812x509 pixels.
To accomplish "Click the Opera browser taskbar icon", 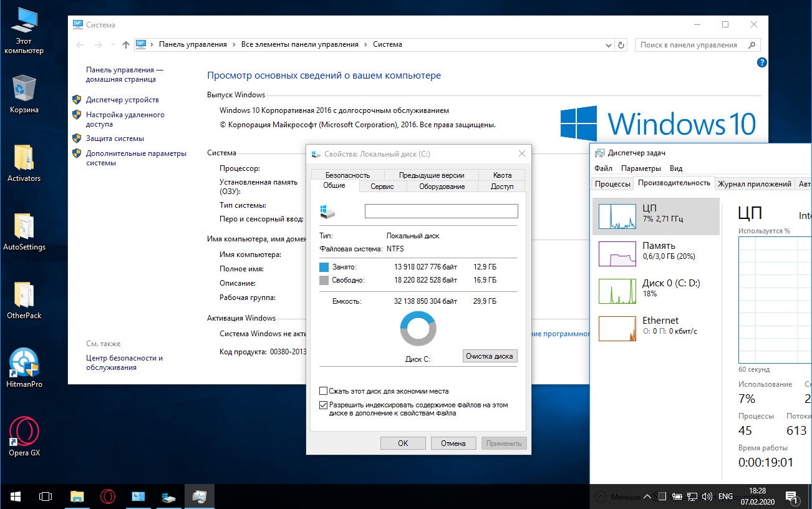I will [x=108, y=497].
